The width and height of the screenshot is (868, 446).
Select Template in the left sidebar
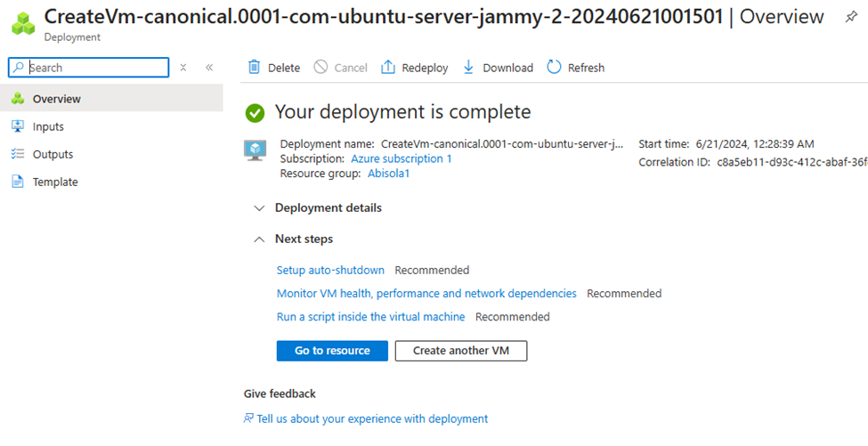[x=55, y=182]
